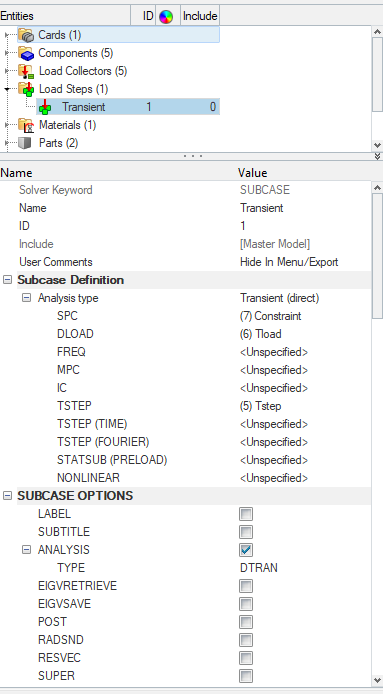Click the Cards folder icon
383x694 pixels.
(27, 35)
